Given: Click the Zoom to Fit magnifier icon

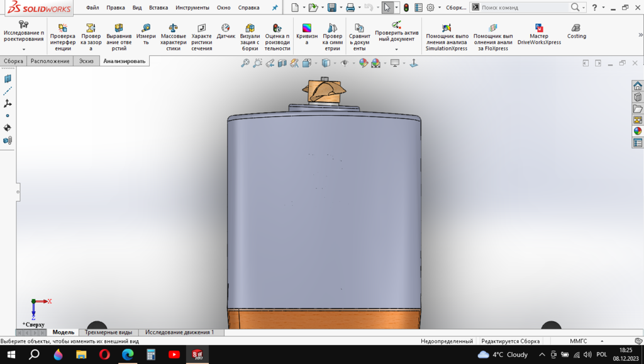Looking at the screenshot, I should (x=245, y=63).
